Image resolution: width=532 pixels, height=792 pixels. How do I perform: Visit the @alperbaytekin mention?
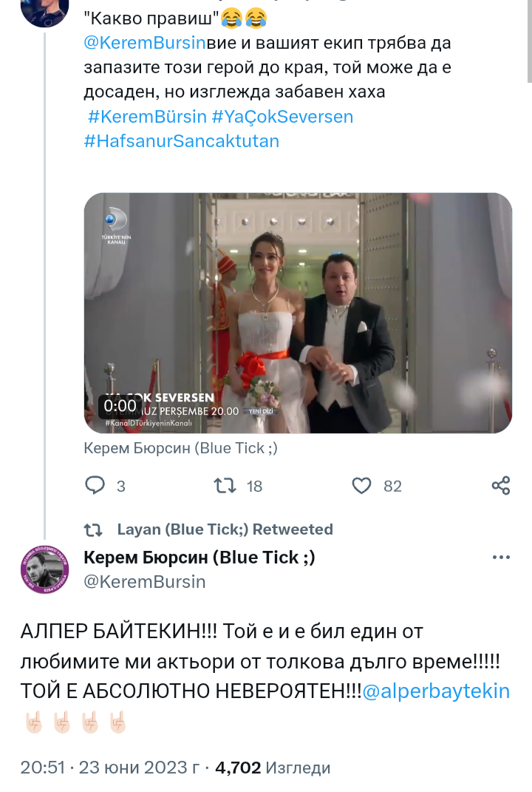(x=436, y=691)
